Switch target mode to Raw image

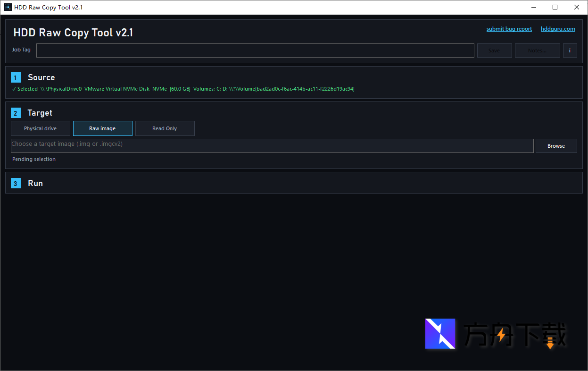point(102,128)
